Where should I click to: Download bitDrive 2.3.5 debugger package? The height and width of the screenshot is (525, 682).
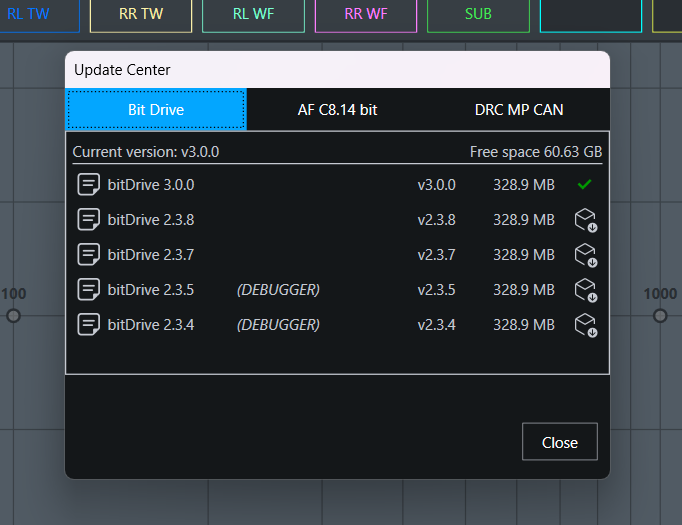[585, 290]
